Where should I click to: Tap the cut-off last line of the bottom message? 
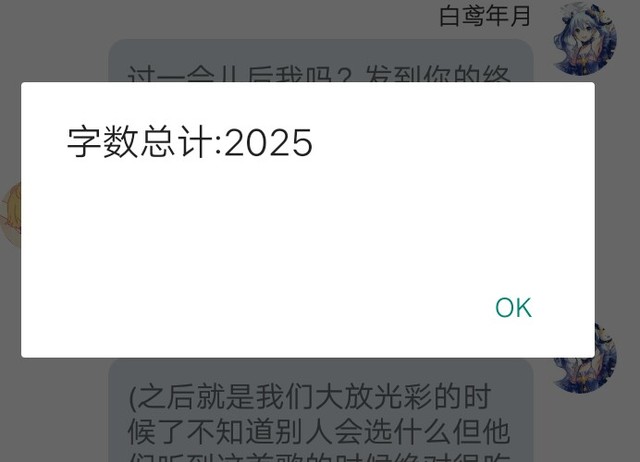(x=319, y=457)
